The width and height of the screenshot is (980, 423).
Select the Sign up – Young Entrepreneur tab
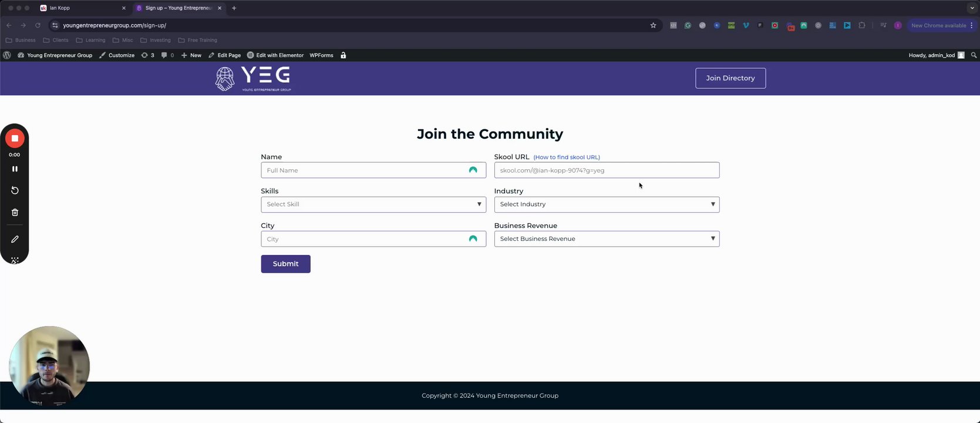tap(179, 8)
